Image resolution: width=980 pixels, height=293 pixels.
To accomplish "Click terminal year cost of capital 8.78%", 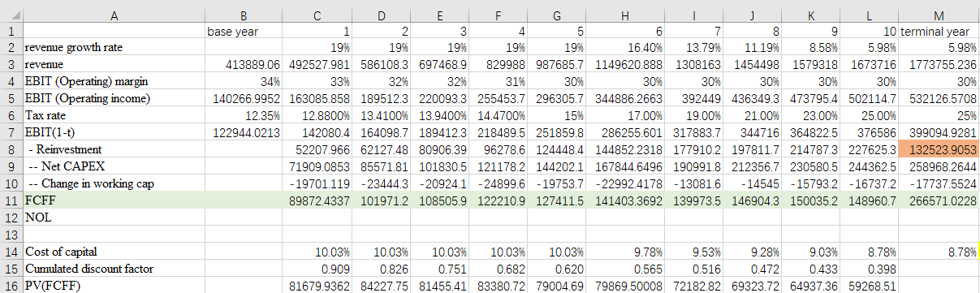I will (x=939, y=252).
